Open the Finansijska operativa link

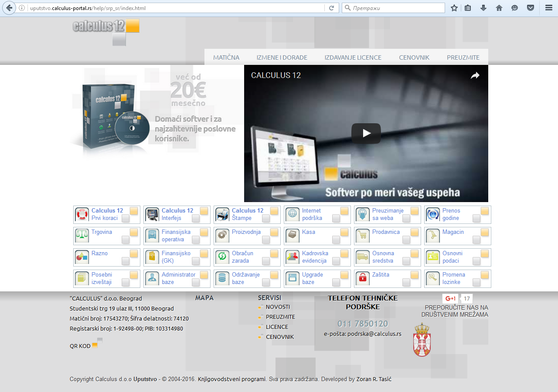[x=173, y=236]
